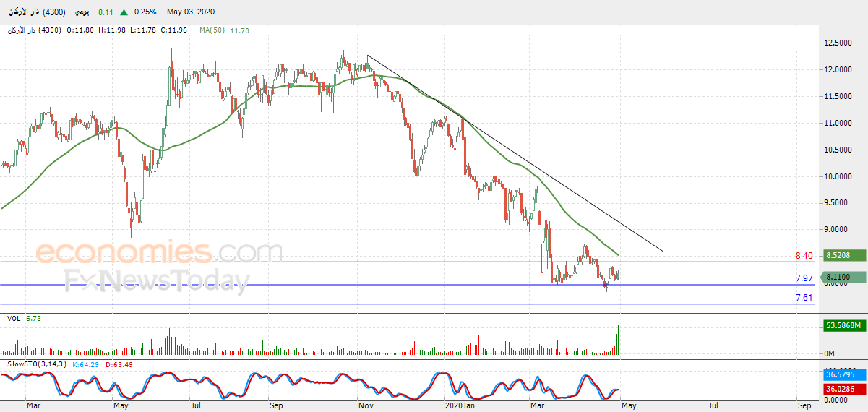Viewport: 868px width, 412px height.
Task: Click the H:11.98 high value
Action: click(113, 30)
